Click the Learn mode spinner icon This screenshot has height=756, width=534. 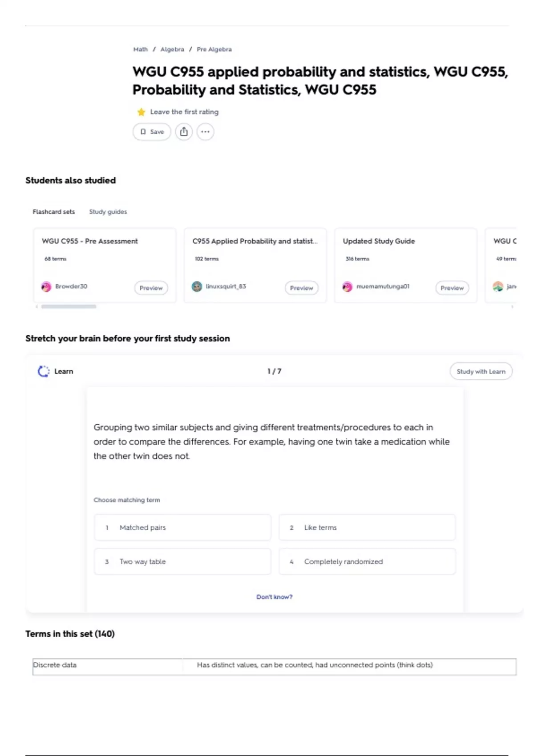(44, 371)
